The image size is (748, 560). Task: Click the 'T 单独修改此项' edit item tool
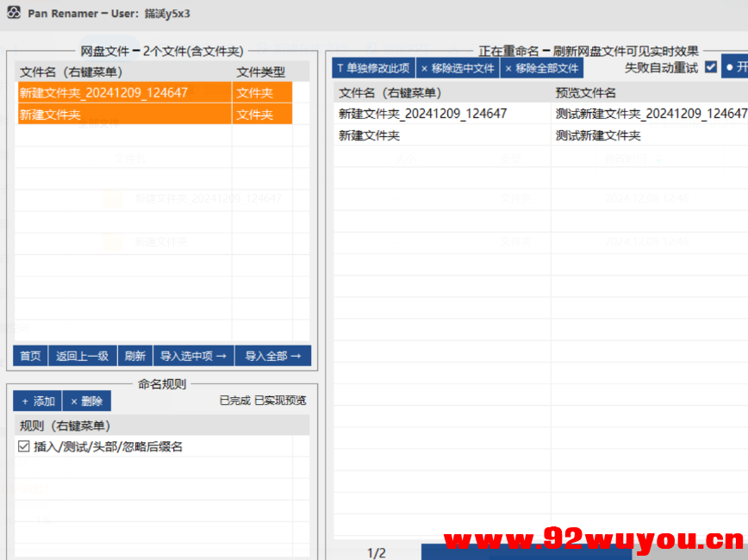[x=371, y=67]
